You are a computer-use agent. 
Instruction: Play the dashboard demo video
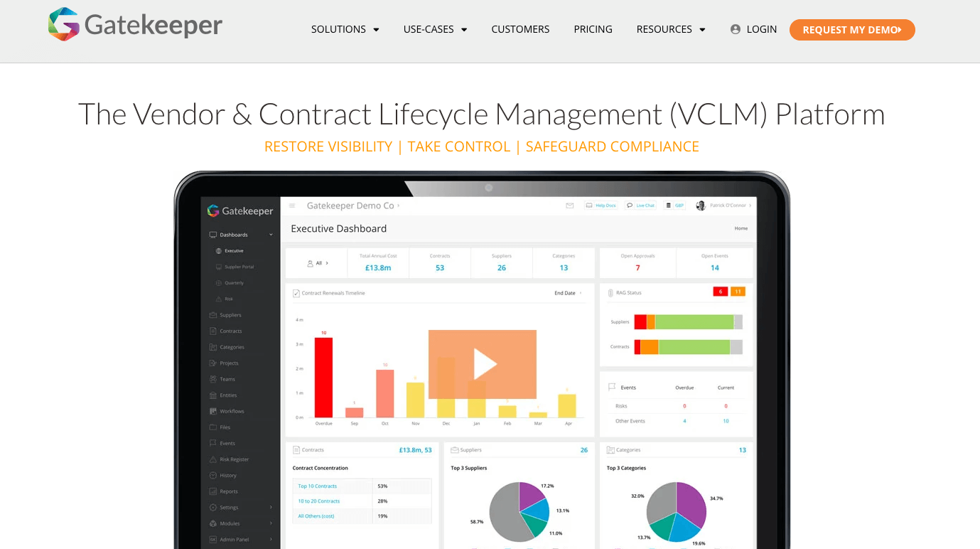483,364
